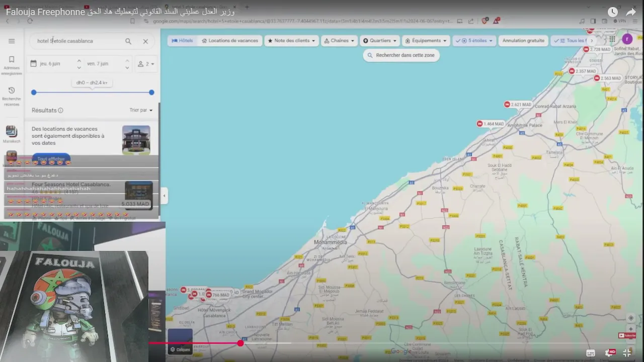Open the purple account avatar
Screen dimensions: 644x362
pos(627,39)
